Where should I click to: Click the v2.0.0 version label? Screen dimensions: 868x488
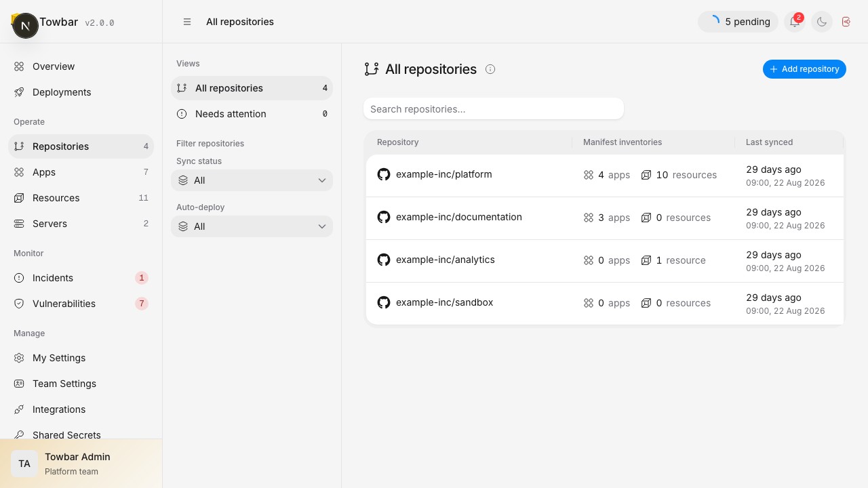coord(100,22)
